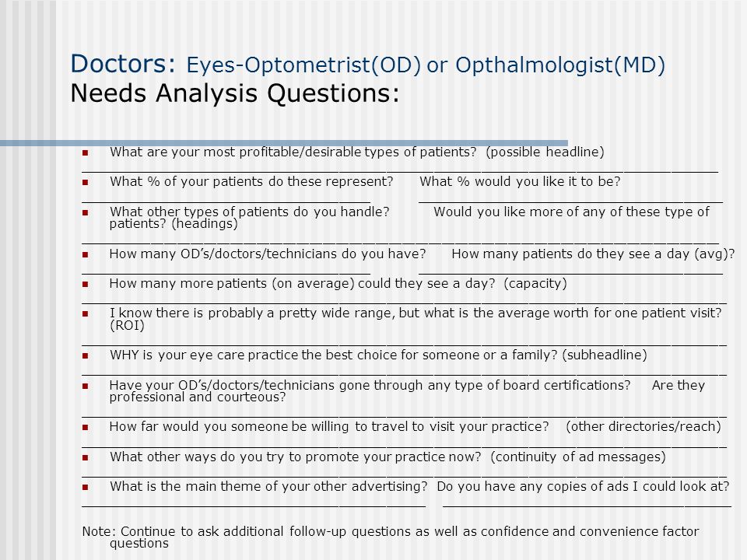Click the blue horizontal divider bar
This screenshot has height=560, width=747.
click(x=284, y=143)
